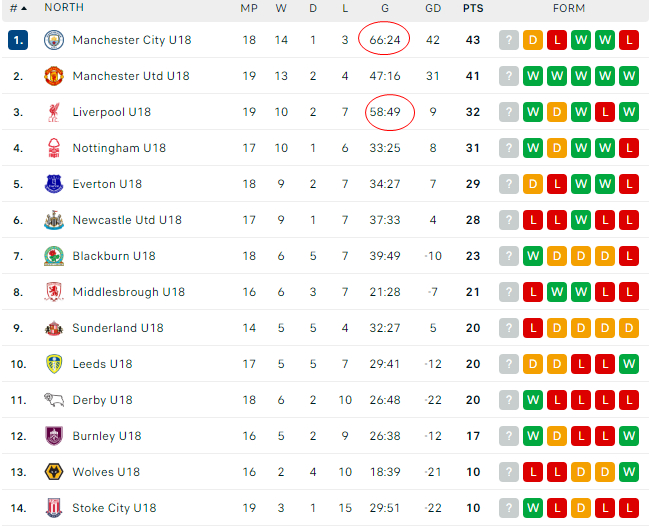649x531 pixels.
Task: Open the Nottingham U18 team link
Action: click(x=119, y=148)
